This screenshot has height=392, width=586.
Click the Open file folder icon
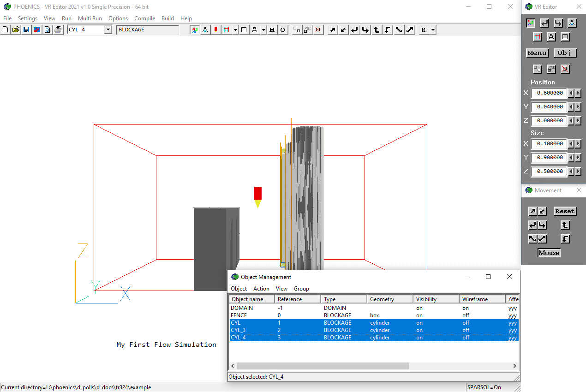point(16,30)
